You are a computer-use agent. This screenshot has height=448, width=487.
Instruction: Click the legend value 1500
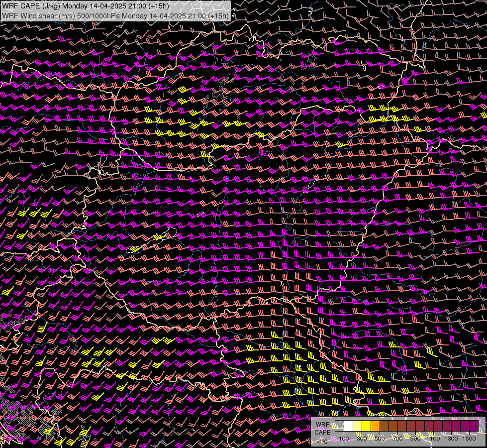(x=469, y=439)
